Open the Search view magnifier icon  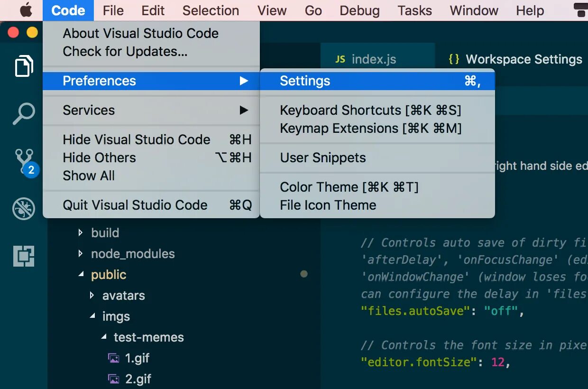coord(24,114)
